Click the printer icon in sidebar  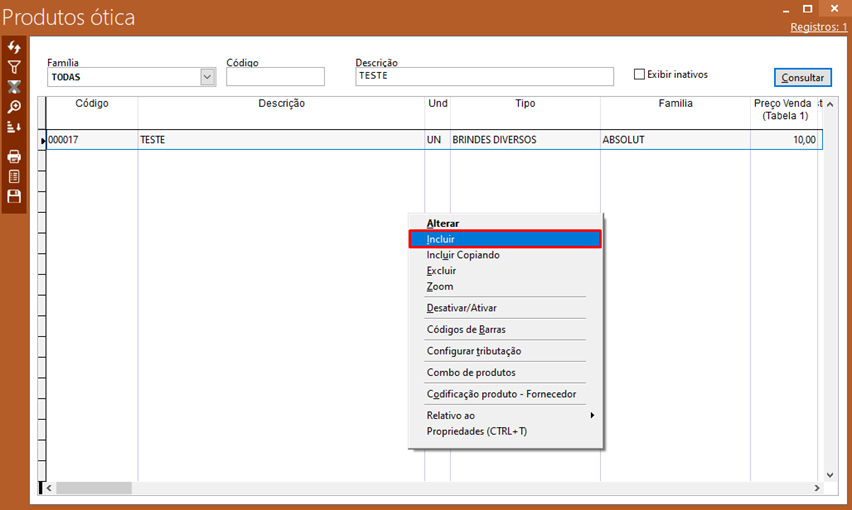tap(14, 156)
